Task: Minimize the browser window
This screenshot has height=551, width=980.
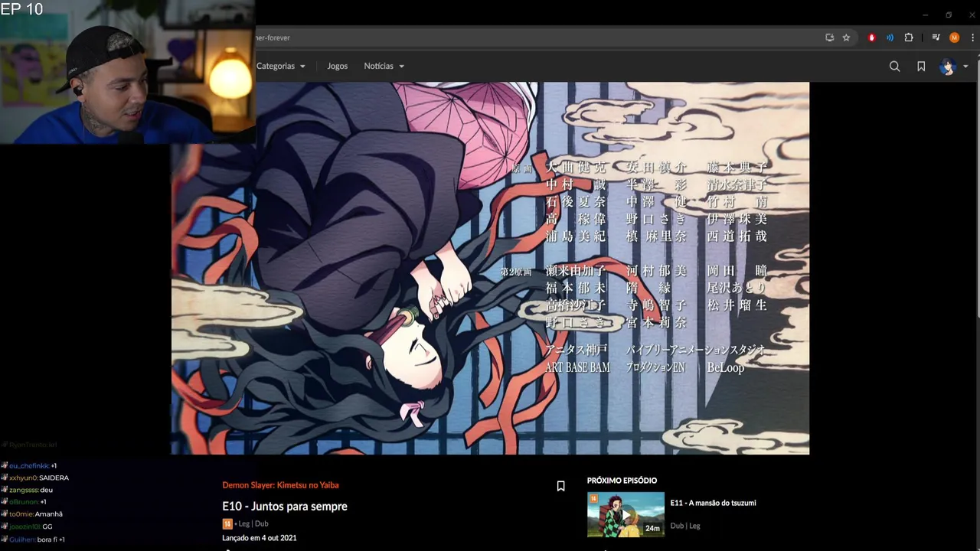Action: point(925,15)
